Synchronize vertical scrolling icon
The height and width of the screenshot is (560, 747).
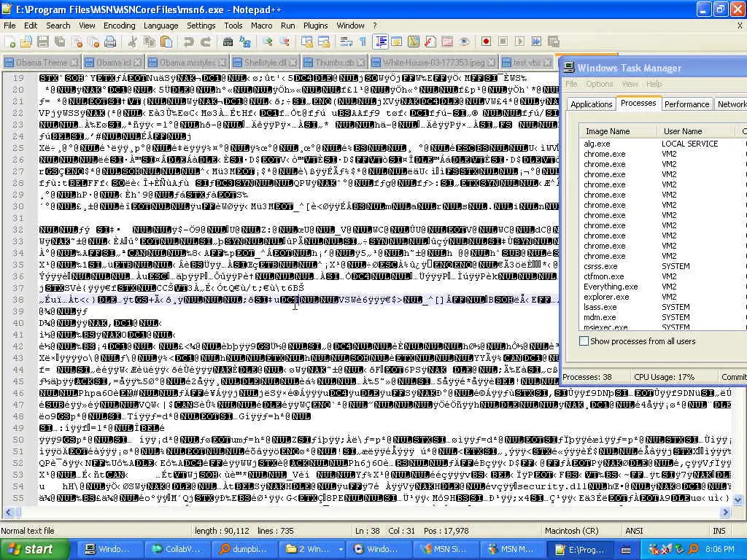point(307,42)
